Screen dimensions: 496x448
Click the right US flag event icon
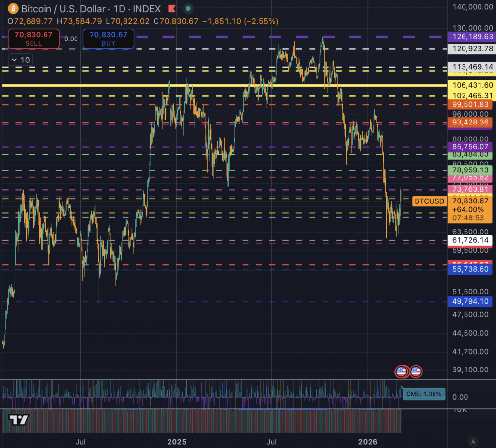416,371
